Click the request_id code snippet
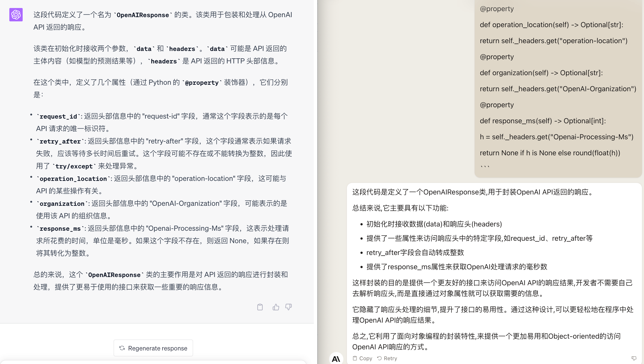This screenshot has height=364, width=644. pos(58,116)
